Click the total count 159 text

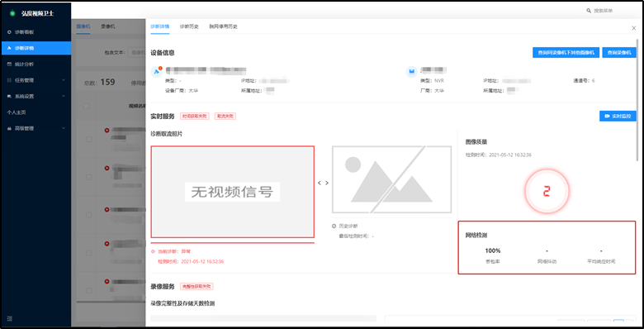click(107, 83)
